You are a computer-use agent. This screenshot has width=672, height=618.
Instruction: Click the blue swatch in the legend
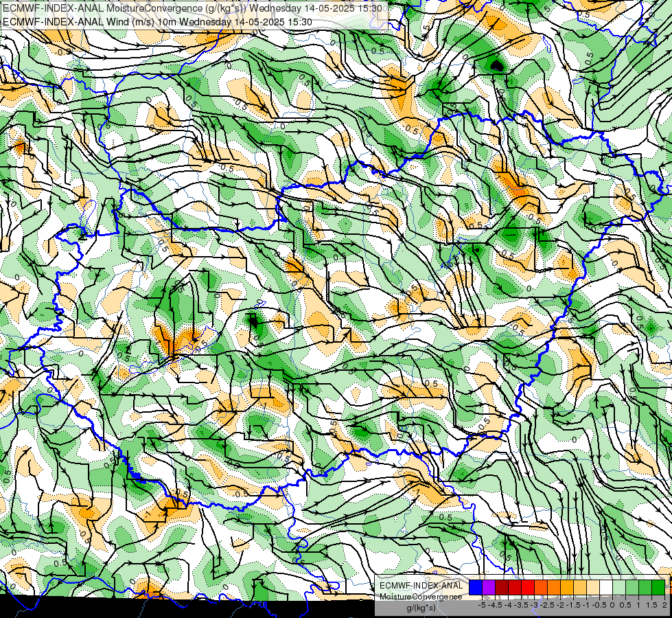point(476,587)
